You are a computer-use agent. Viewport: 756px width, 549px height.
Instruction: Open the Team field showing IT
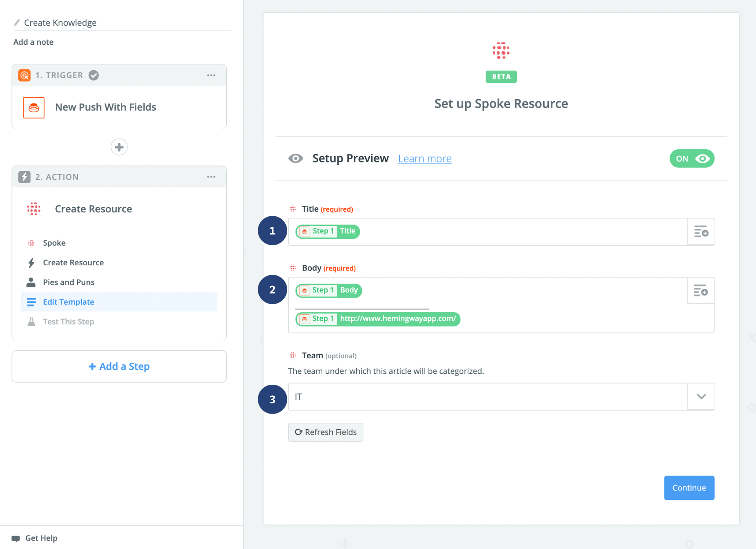pyautogui.click(x=501, y=397)
